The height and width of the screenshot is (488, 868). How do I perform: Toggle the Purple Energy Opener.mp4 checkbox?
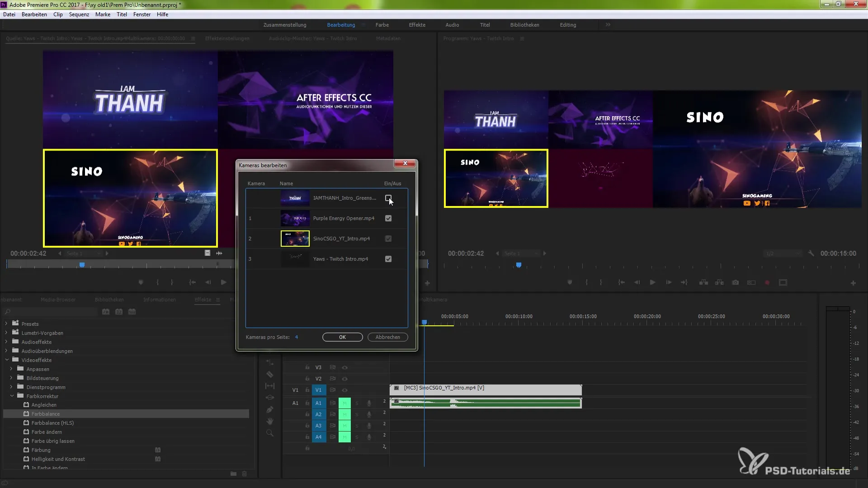click(x=388, y=218)
